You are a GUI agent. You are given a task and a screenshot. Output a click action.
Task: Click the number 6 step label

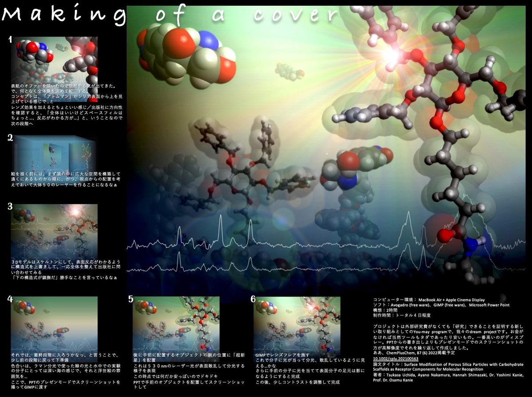(253, 299)
